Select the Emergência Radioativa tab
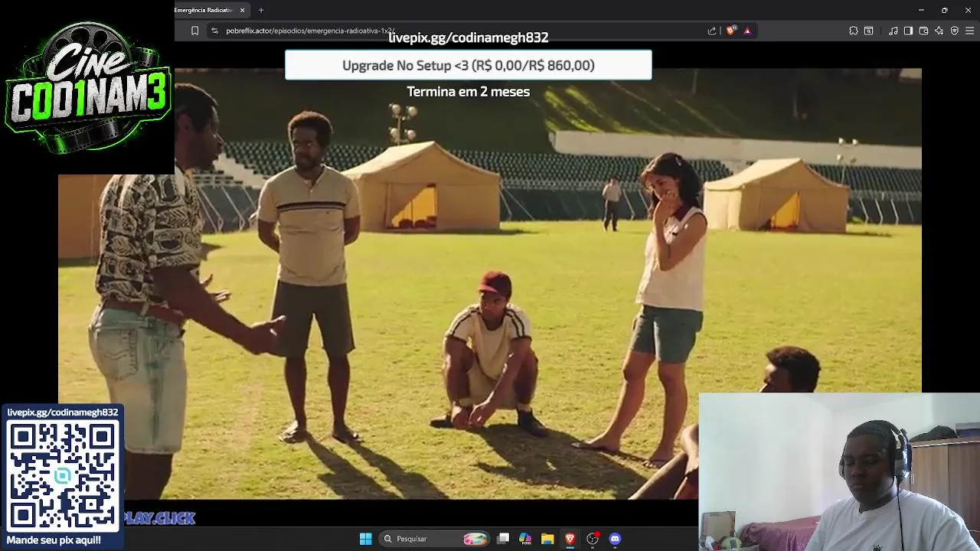980x551 pixels. point(204,10)
